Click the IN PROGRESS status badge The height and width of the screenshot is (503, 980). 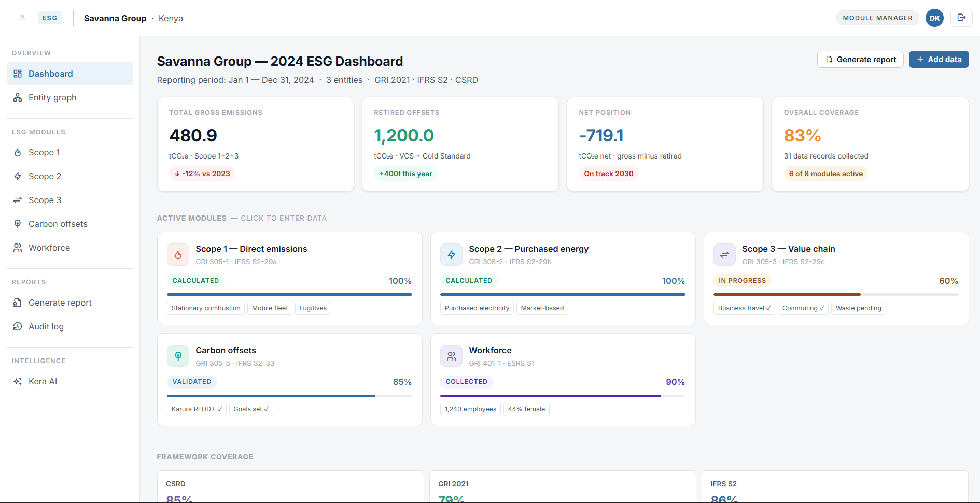[x=742, y=280]
